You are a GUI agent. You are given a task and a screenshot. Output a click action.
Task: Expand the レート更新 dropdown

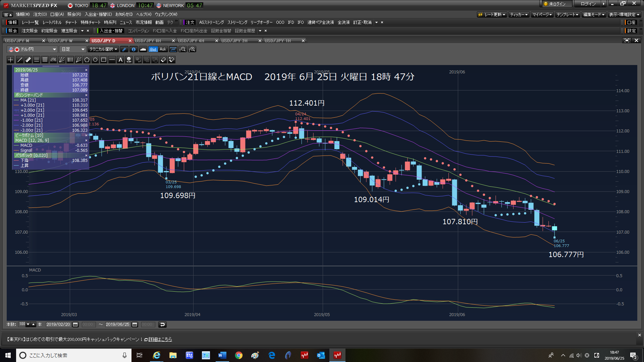[x=492, y=14]
